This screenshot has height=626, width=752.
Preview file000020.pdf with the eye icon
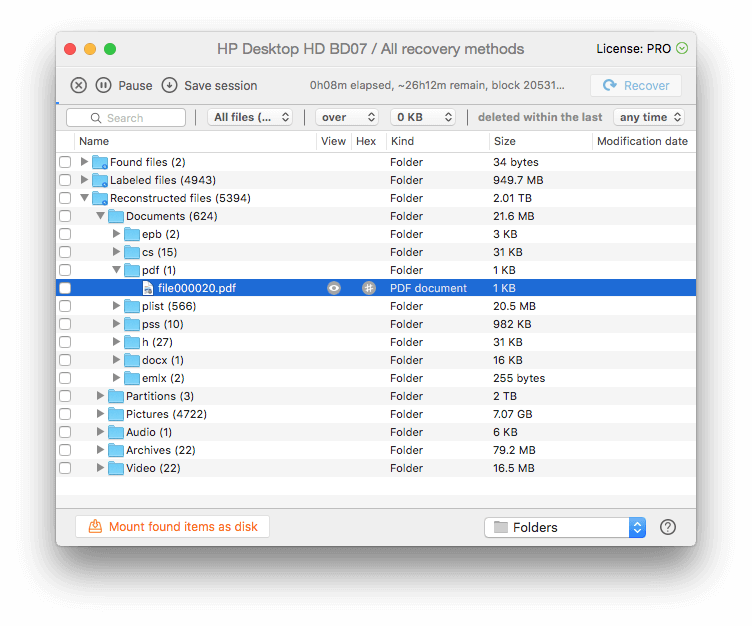pyautogui.click(x=334, y=288)
